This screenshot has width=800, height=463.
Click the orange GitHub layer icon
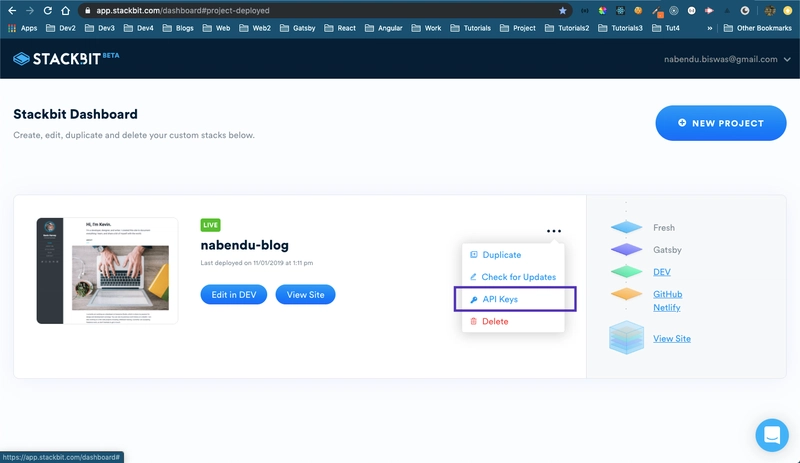pos(626,294)
